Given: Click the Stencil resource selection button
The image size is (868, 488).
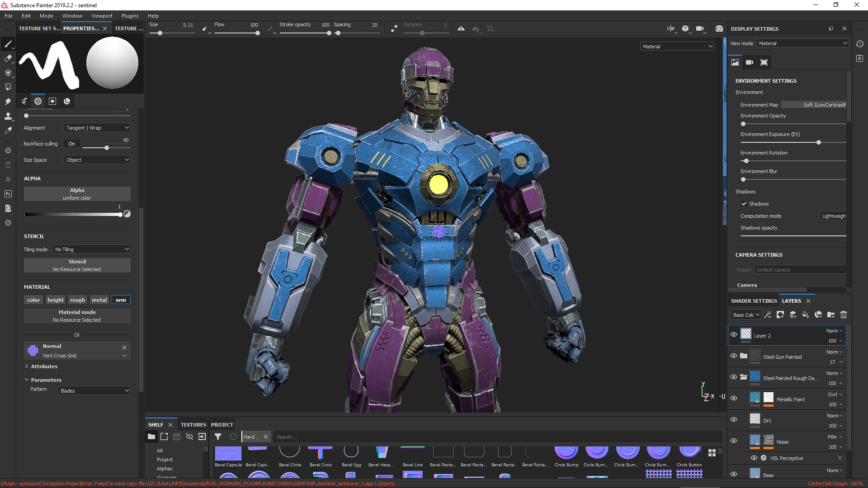Looking at the screenshot, I should coord(77,265).
